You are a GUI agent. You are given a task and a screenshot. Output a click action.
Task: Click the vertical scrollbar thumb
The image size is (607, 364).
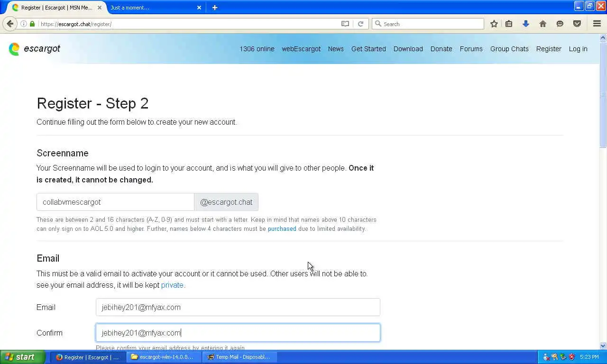pyautogui.click(x=603, y=95)
